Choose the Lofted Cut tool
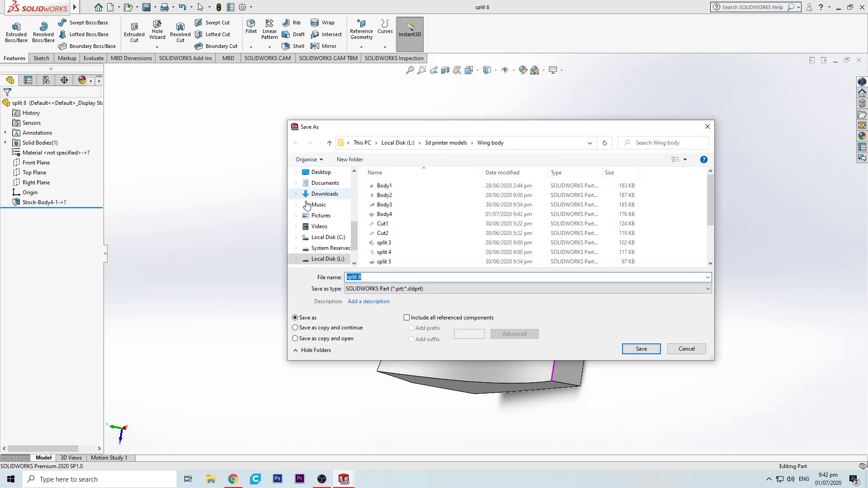Viewport: 868px width, 488px height. (212, 34)
